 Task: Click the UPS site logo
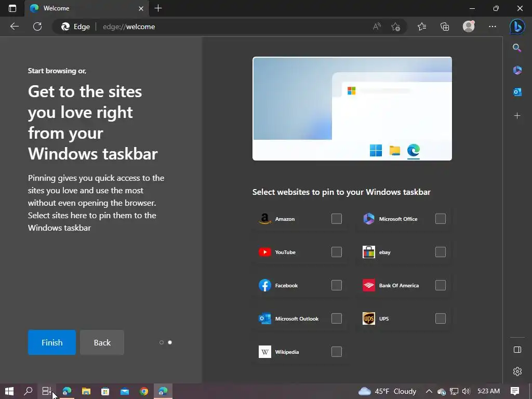pos(369,318)
